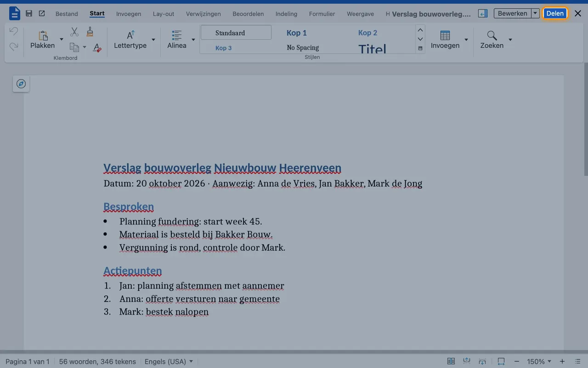Click the Plakken clipboard icon
The height and width of the screenshot is (368, 588).
pyautogui.click(x=43, y=35)
